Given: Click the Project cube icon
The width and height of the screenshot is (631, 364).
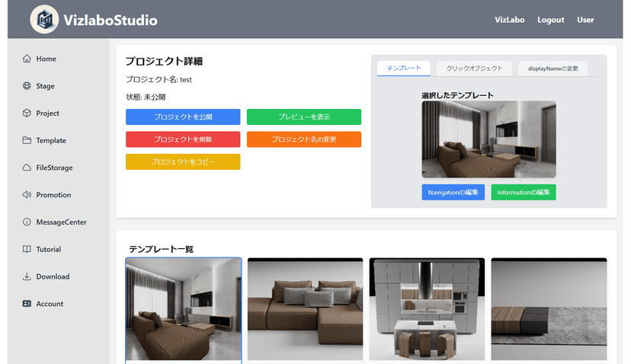Looking at the screenshot, I should (27, 113).
